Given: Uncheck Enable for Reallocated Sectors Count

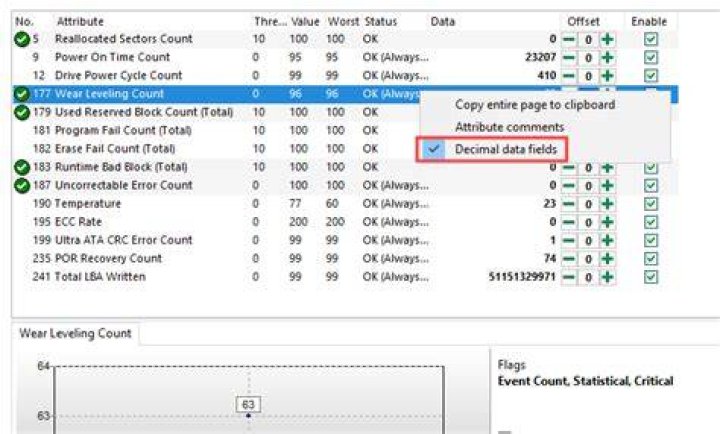Looking at the screenshot, I should point(651,39).
